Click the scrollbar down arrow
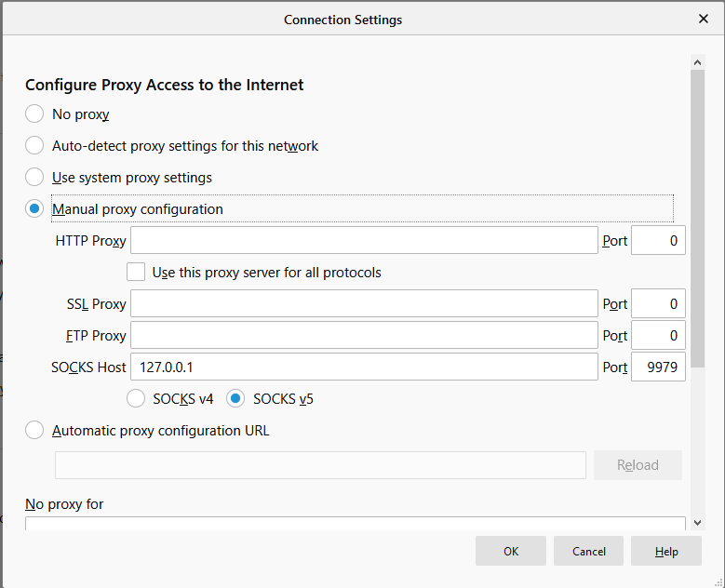725x588 pixels. (698, 523)
